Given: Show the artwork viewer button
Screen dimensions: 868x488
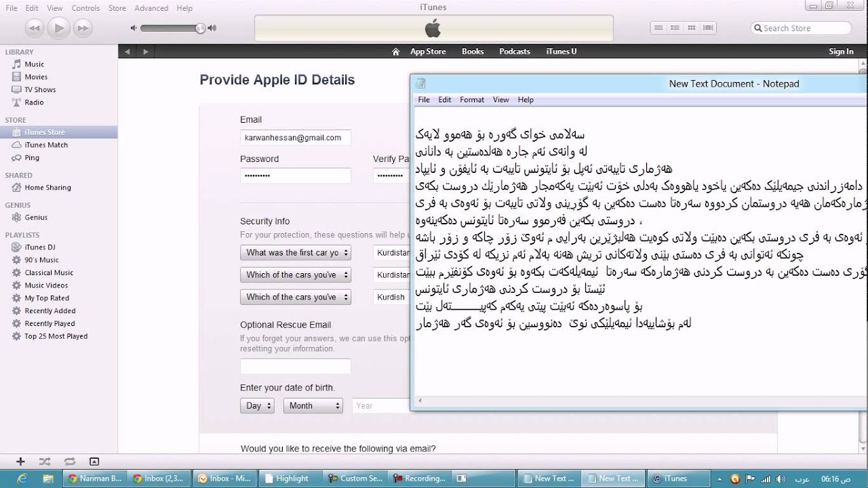Looking at the screenshot, I should click(94, 462).
